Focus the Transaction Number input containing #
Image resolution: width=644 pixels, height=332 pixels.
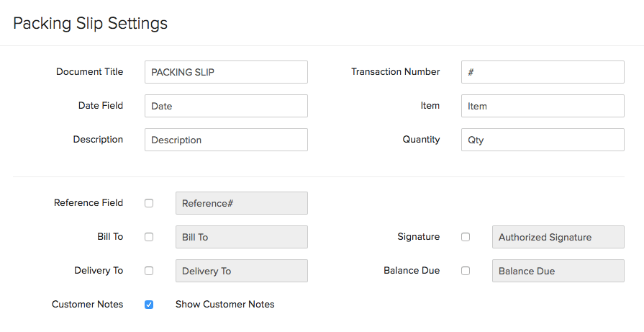click(x=543, y=72)
